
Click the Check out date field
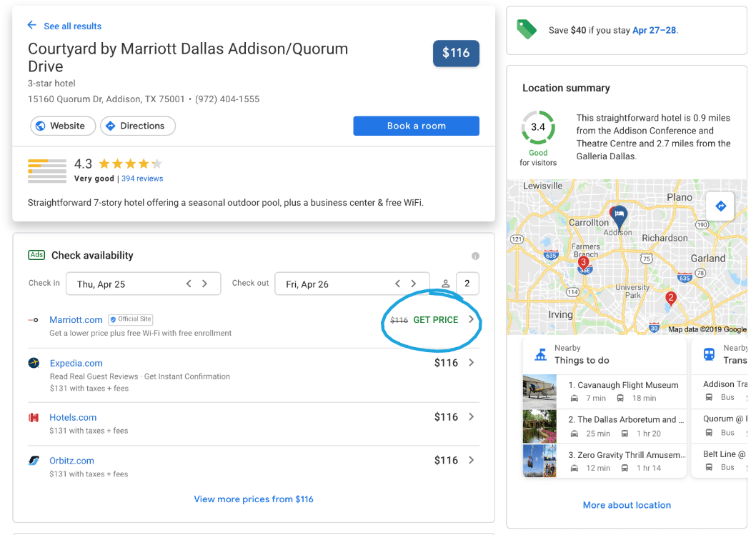352,284
